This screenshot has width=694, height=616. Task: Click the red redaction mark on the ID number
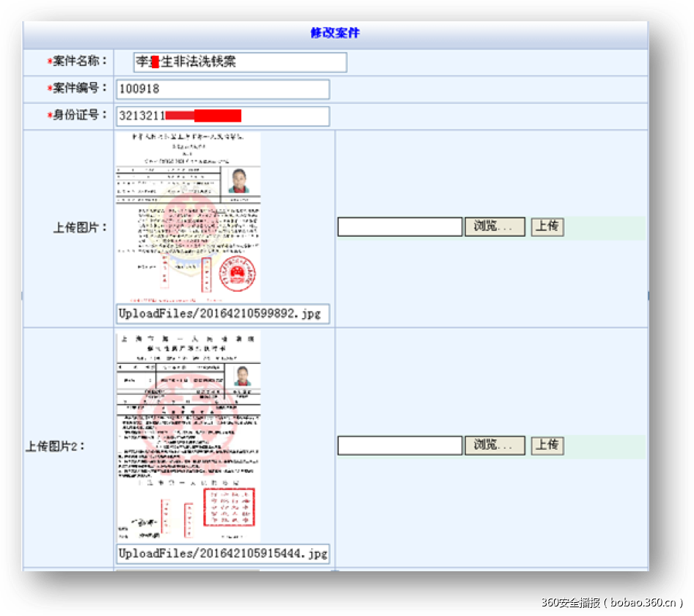[205, 115]
